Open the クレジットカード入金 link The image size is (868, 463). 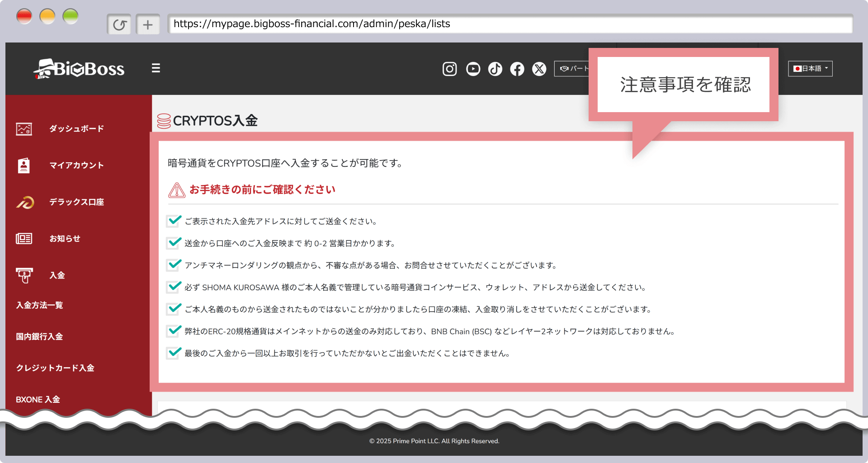[x=55, y=368]
